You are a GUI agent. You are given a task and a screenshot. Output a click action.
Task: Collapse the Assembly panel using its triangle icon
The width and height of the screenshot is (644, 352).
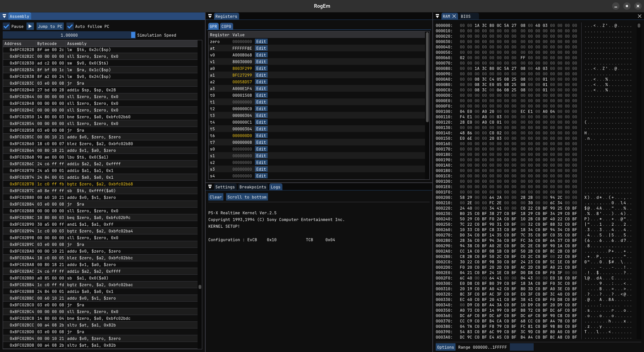pos(4,16)
